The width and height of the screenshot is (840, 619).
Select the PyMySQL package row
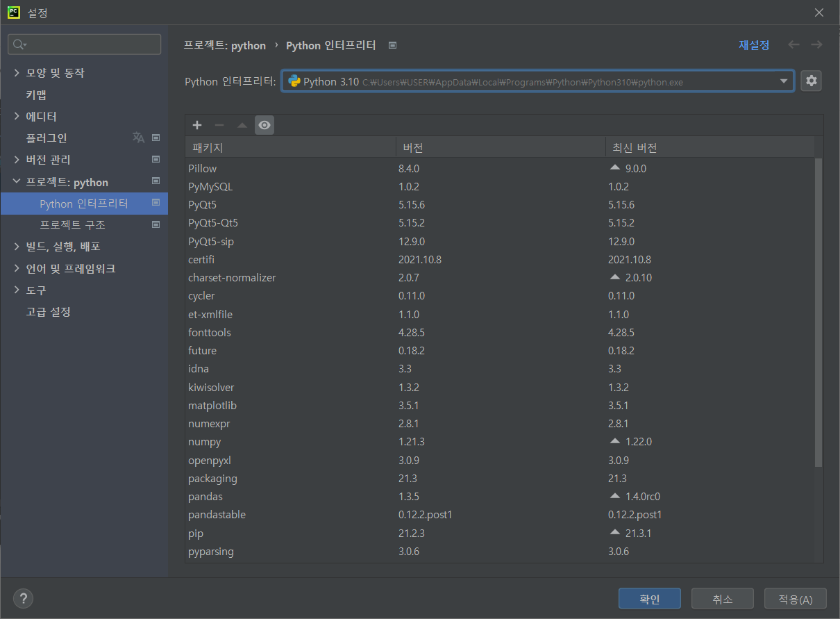click(500, 186)
